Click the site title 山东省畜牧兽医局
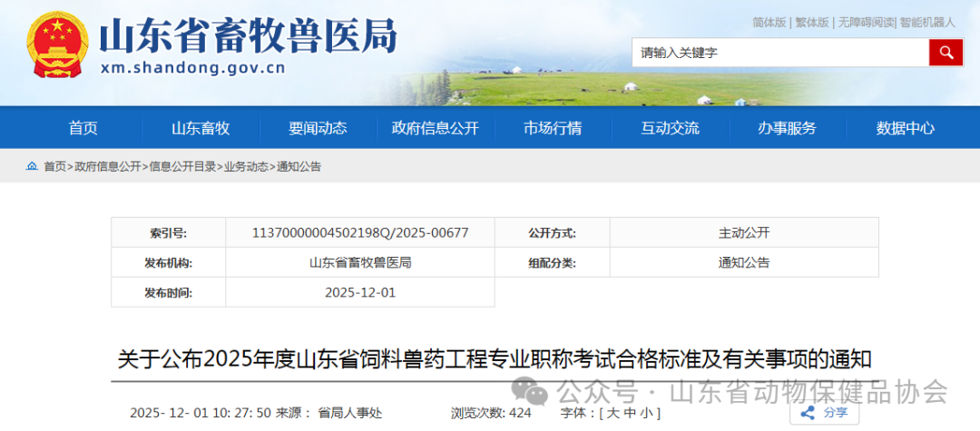The image size is (980, 431). tap(248, 36)
